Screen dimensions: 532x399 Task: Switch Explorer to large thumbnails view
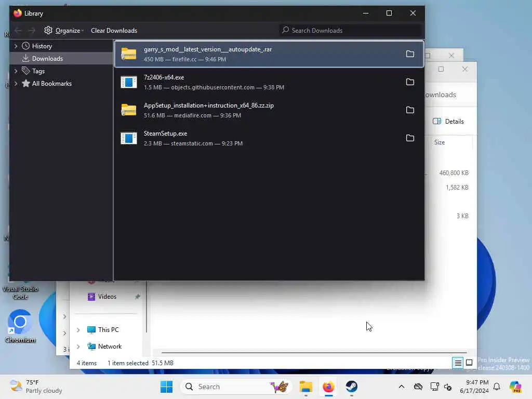(469, 363)
